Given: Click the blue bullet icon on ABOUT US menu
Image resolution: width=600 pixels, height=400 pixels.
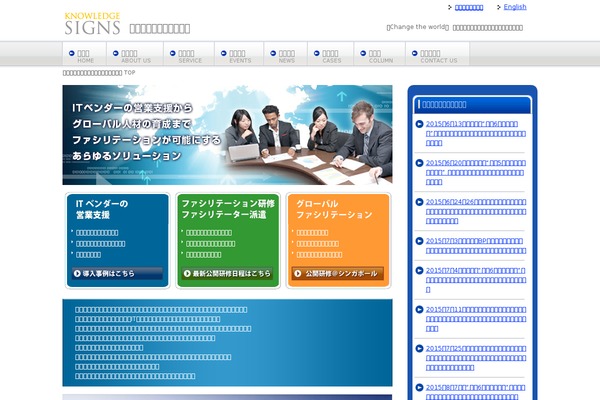Looking at the screenshot, I should coord(116,53).
